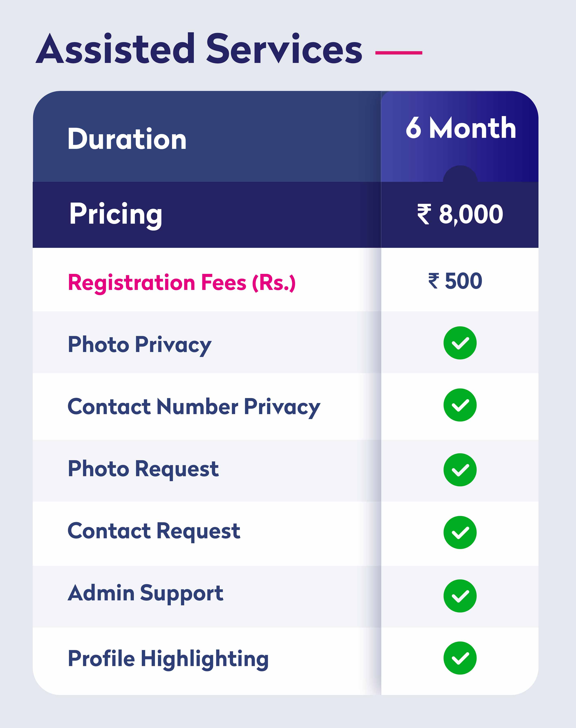Click the Contact Request green checkmark
The height and width of the screenshot is (728, 576).
pos(460,532)
